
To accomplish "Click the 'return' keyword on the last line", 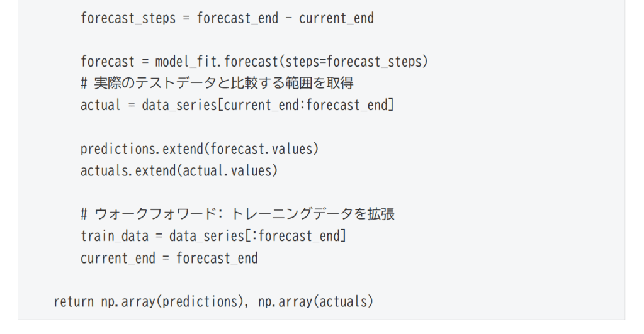I will click(x=74, y=301).
